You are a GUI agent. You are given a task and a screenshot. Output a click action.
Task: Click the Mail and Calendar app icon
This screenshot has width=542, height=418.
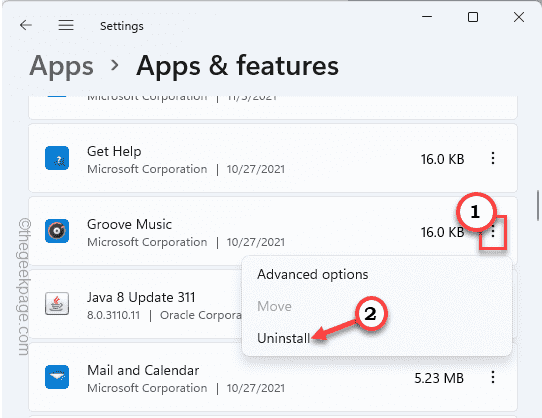[57, 377]
